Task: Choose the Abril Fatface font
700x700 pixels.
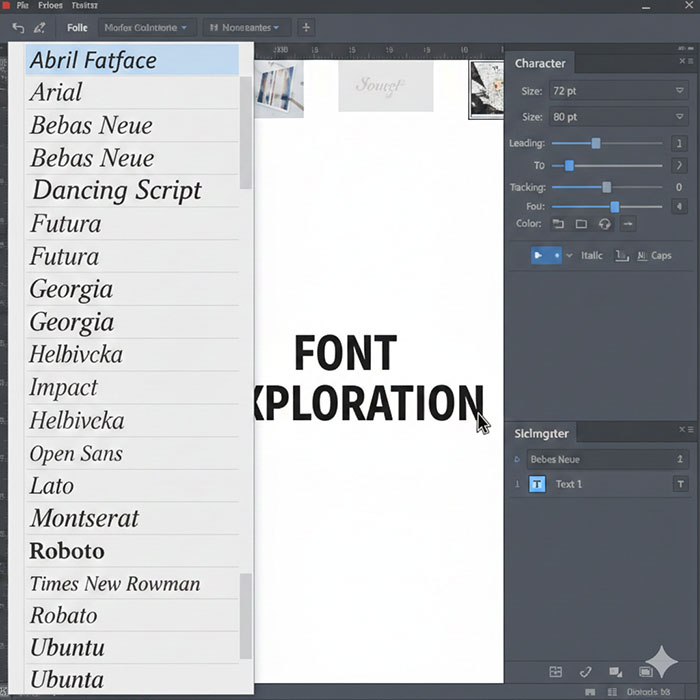Action: pos(132,60)
